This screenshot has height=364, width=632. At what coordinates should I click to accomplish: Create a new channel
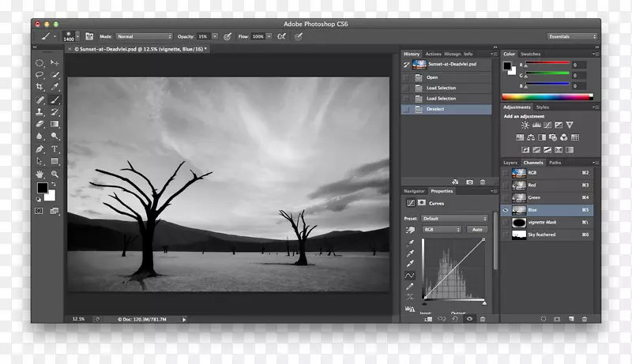(571, 319)
